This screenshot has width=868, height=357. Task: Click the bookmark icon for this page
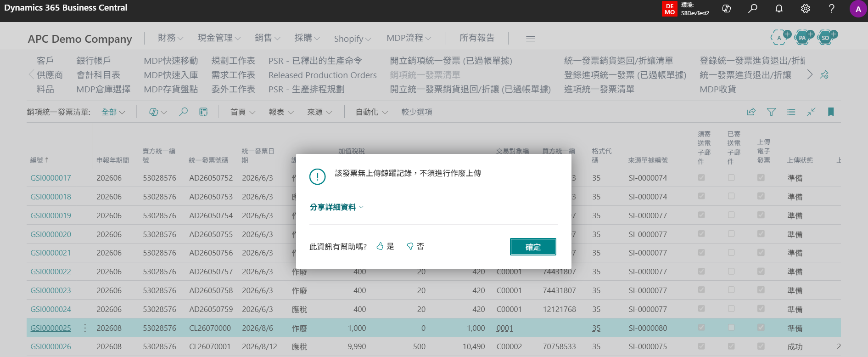point(831,112)
